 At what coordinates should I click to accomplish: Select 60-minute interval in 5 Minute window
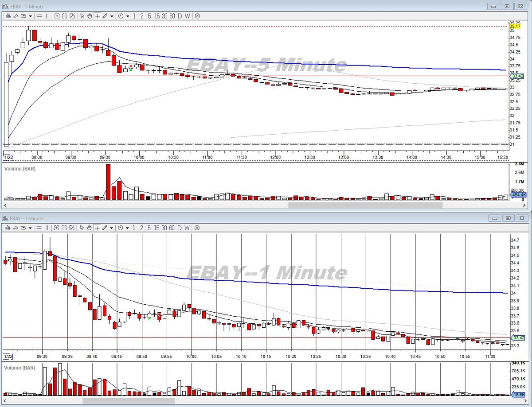click(172, 16)
